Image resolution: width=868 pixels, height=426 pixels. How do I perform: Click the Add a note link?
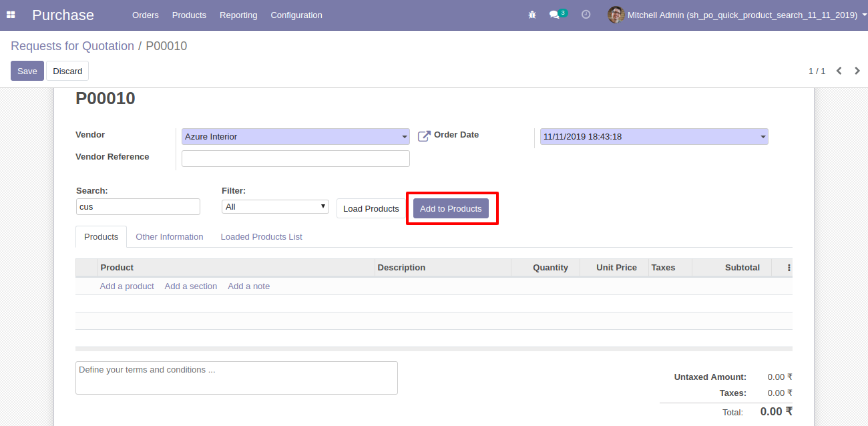tap(249, 286)
